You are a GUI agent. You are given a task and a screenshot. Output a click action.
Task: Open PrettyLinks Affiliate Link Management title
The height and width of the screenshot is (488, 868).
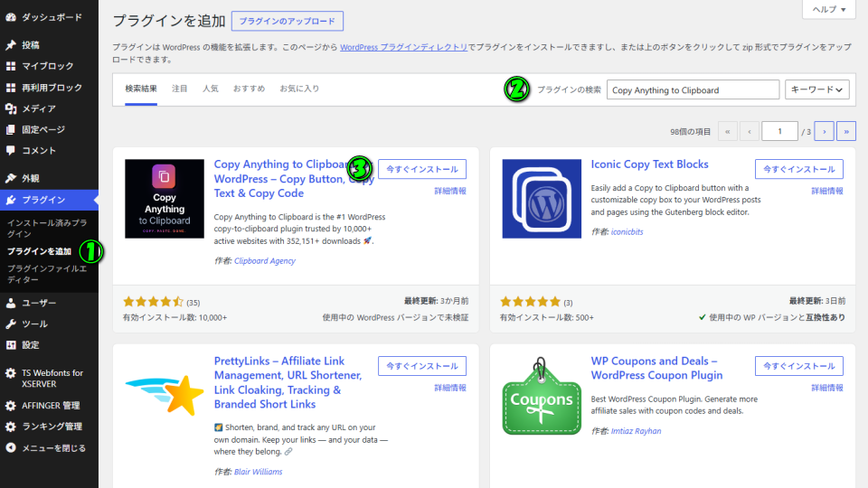click(288, 382)
